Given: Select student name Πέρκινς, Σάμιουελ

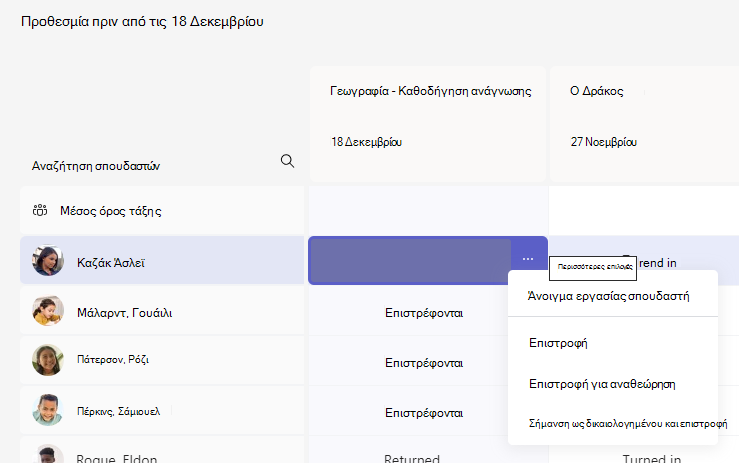Looking at the screenshot, I should coord(118,412).
